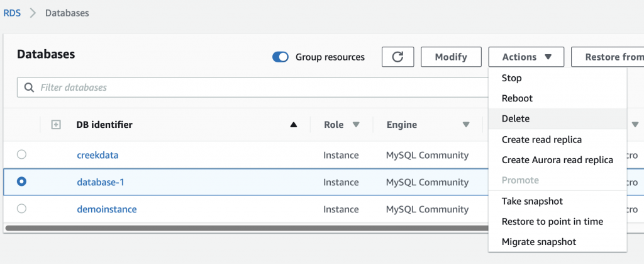Open the Role column filter arrow

(356, 125)
